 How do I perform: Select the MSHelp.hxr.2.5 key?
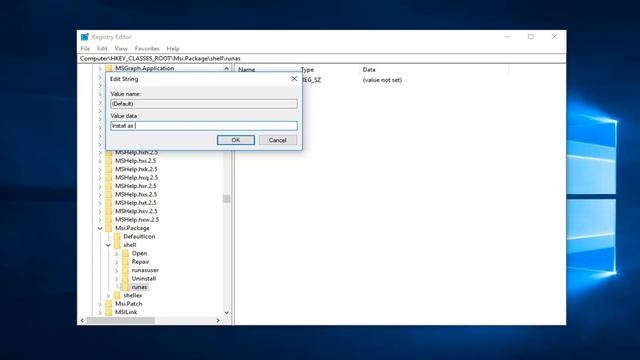point(136,186)
